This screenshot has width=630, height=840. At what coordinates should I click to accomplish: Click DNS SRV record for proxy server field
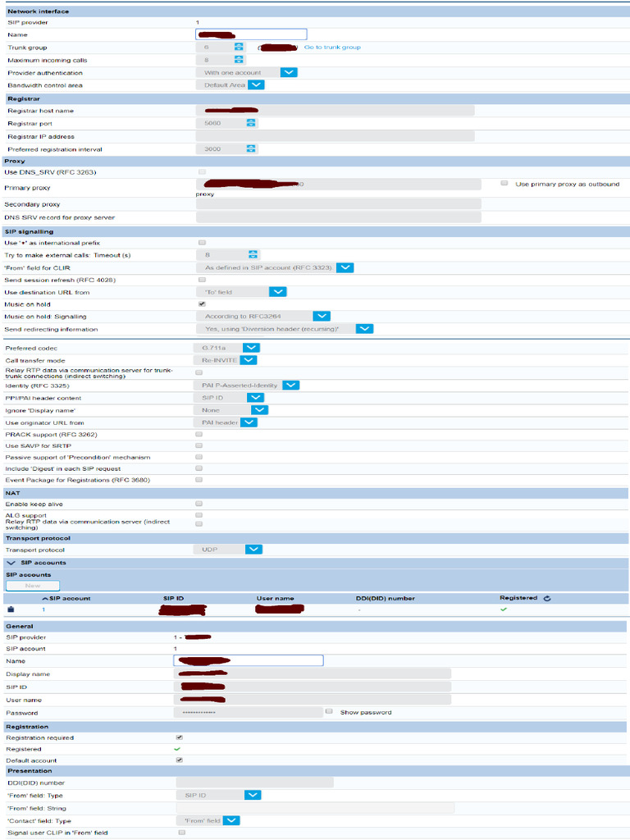338,217
